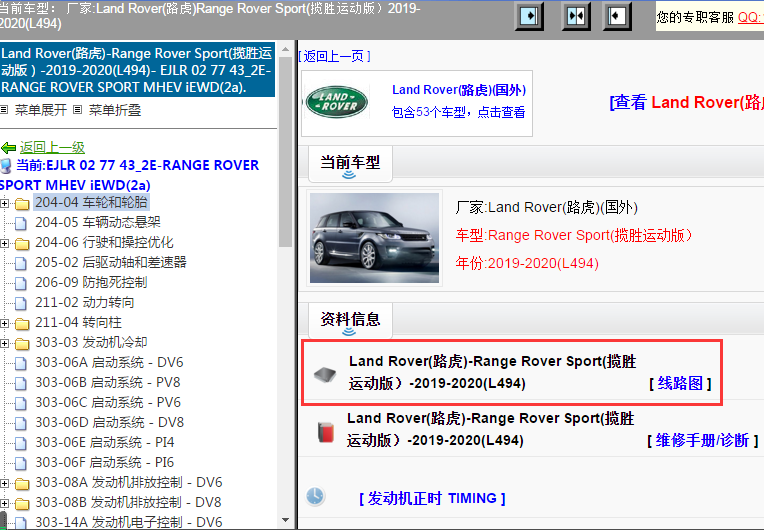Click 菜单展开 to expand all menus

click(x=40, y=110)
